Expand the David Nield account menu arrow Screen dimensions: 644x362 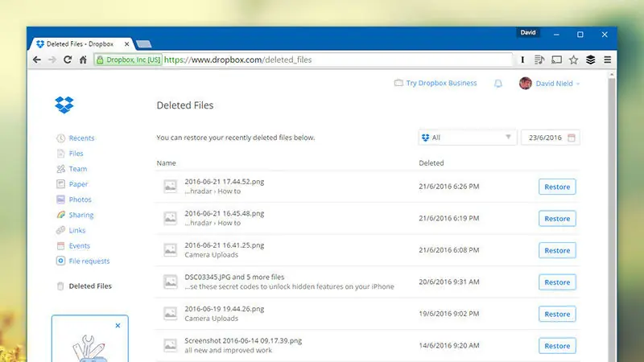click(x=578, y=84)
